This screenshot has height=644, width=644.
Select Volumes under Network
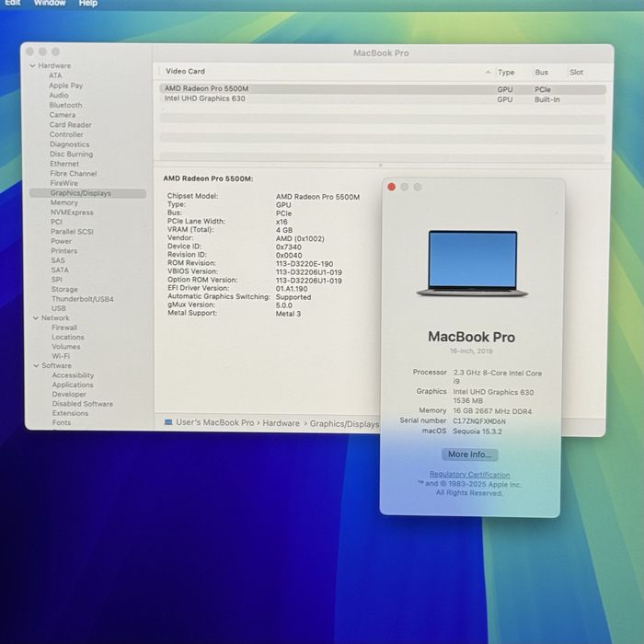66,347
